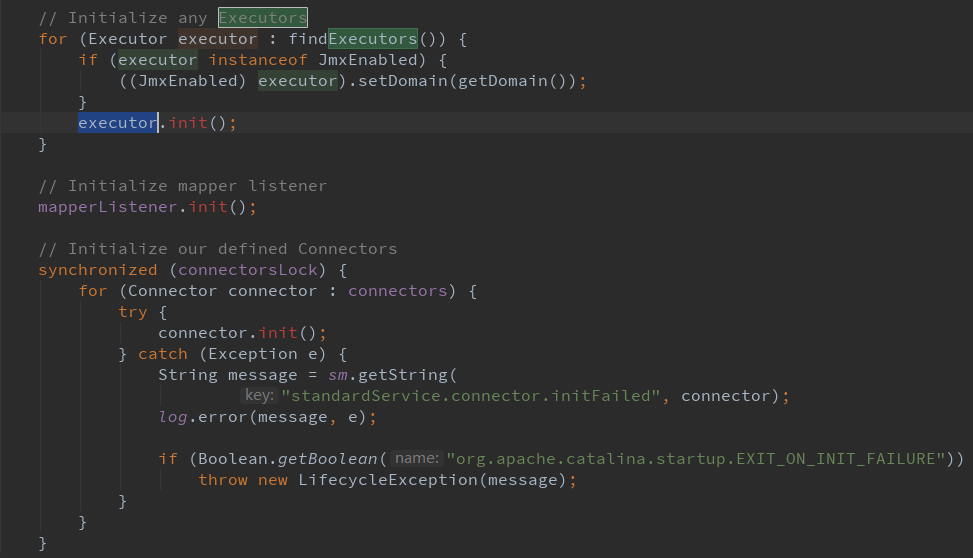
Task: Click the 'name:' parameter hint
Action: point(417,459)
